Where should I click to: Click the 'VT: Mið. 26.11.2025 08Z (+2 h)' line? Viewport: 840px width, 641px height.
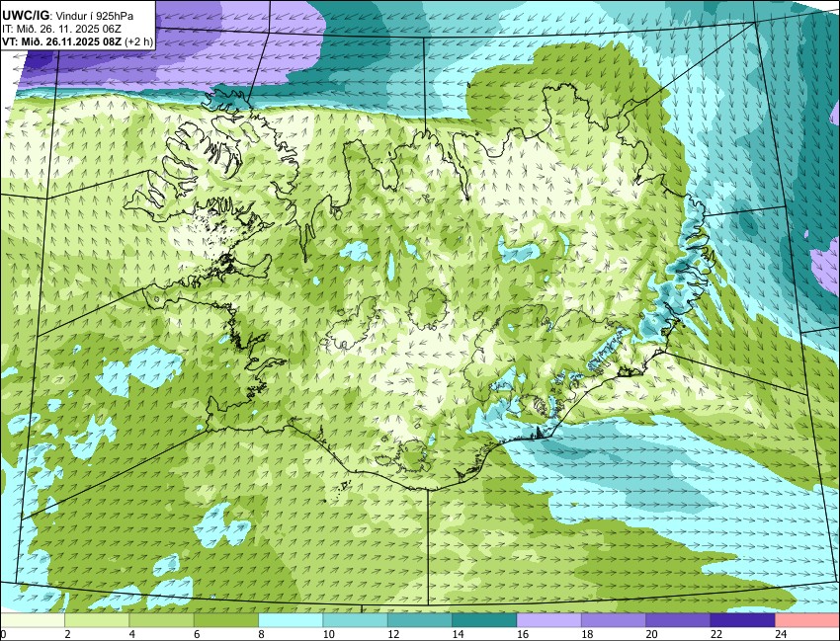point(77,41)
